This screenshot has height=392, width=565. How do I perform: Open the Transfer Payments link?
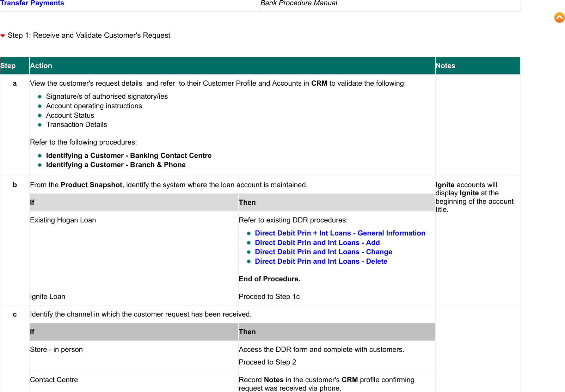[32, 3]
